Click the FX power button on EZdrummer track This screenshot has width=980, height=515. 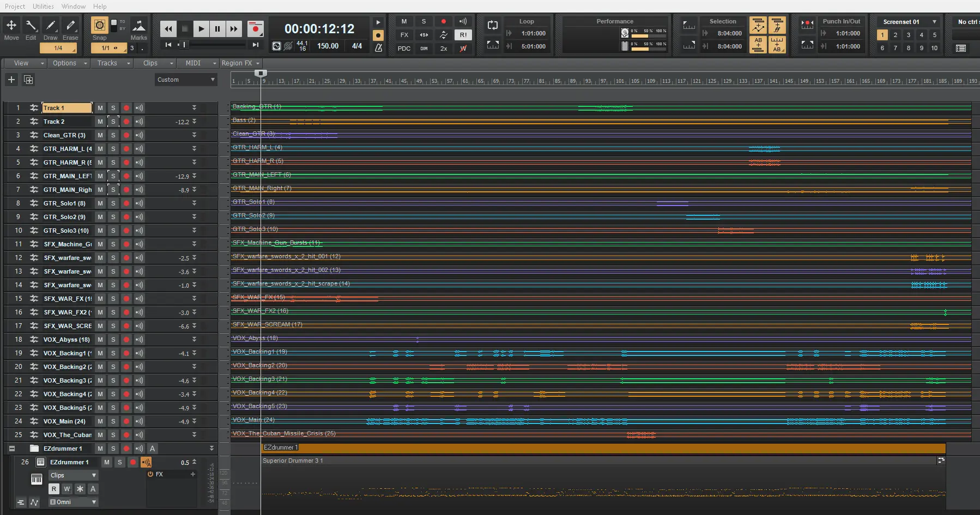click(x=150, y=475)
